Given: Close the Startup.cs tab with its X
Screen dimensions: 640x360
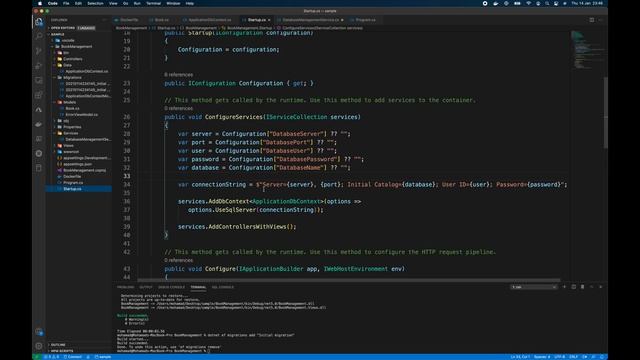Looking at the screenshot, I should pyautogui.click(x=269, y=20).
